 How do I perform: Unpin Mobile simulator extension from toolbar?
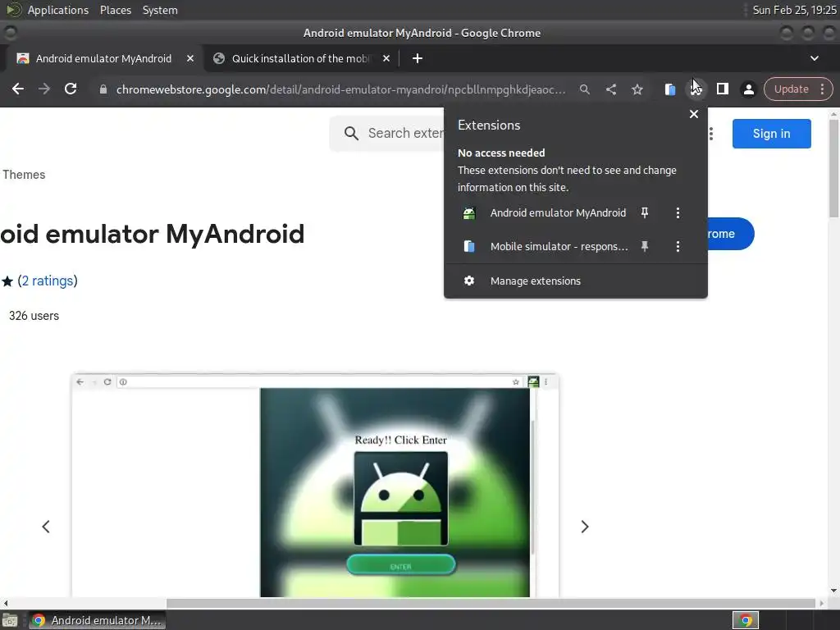645,246
